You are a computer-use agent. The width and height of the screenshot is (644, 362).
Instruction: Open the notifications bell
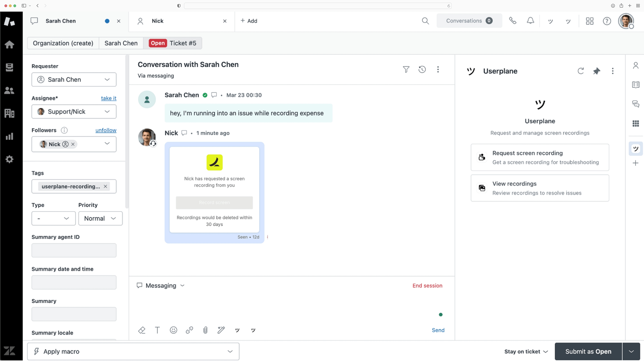click(x=530, y=21)
